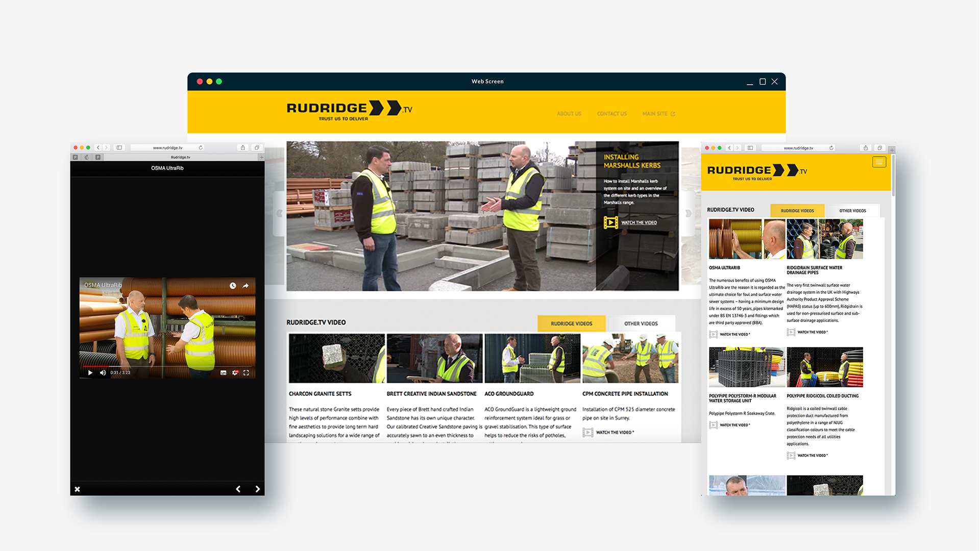Screen dimensions: 980x551
Task: Click share button in right Safari window
Action: coord(866,148)
